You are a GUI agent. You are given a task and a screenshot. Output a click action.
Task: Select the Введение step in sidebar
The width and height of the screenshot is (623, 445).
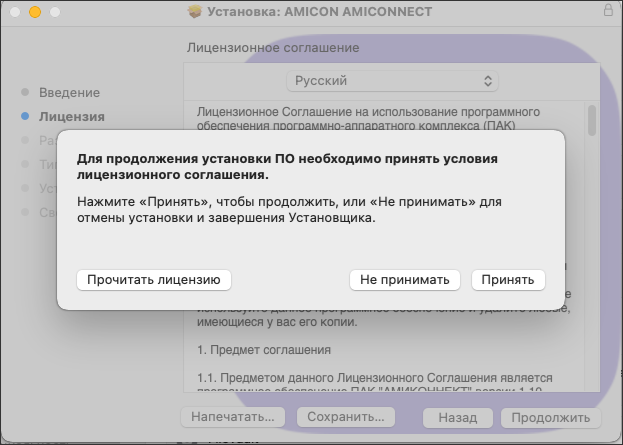tap(69, 93)
